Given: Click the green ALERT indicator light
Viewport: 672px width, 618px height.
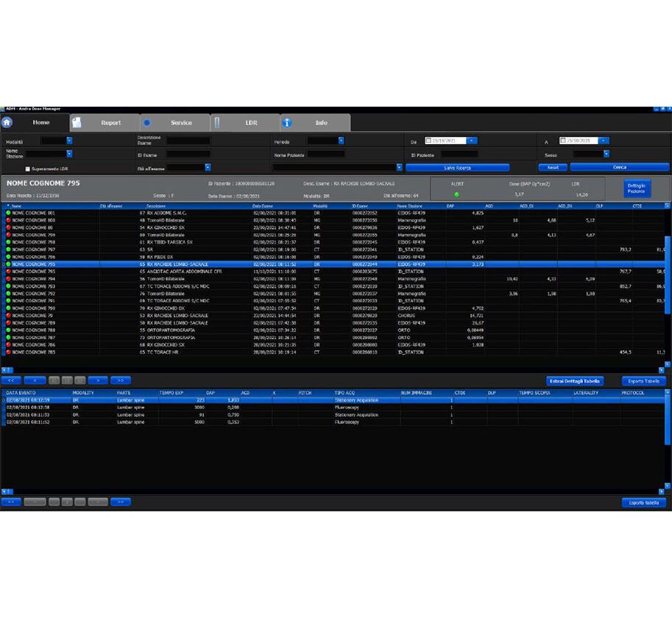Looking at the screenshot, I should click(456, 194).
